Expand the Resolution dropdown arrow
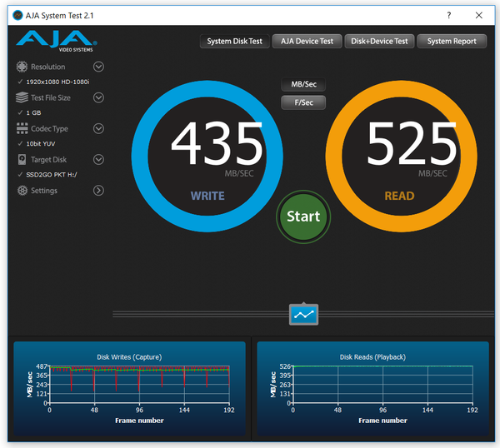Viewport: 500px width, 448px height. pos(98,67)
